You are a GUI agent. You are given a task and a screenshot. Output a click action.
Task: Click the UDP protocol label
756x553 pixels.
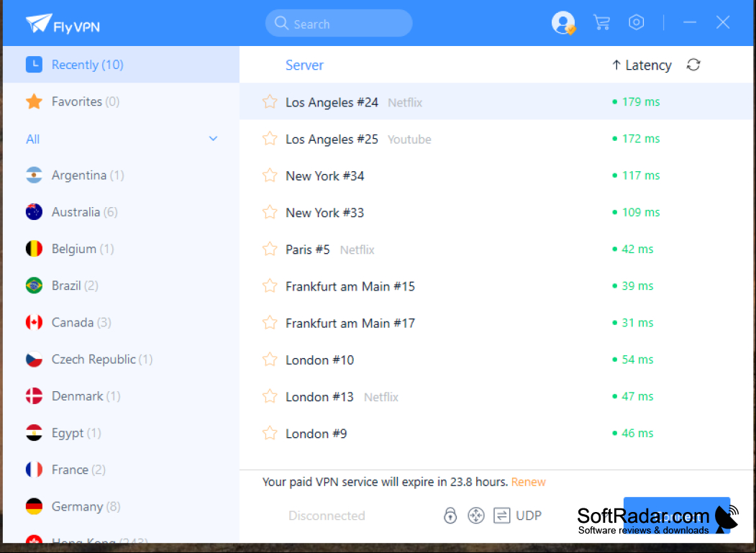(x=529, y=516)
